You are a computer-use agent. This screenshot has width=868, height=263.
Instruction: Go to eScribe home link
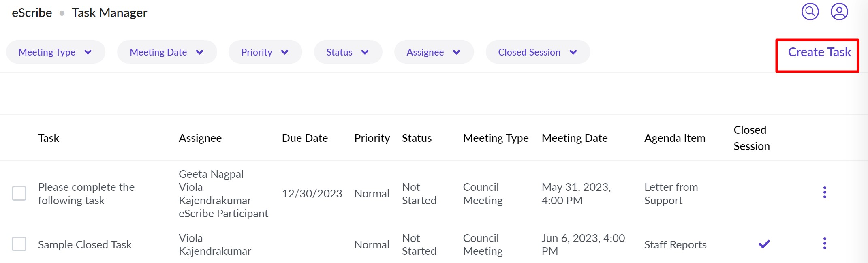pos(32,13)
